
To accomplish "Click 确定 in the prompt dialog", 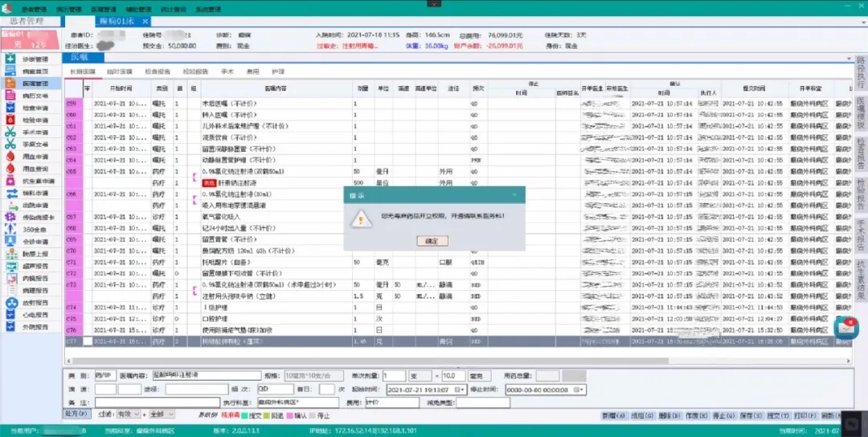I will tap(432, 240).
